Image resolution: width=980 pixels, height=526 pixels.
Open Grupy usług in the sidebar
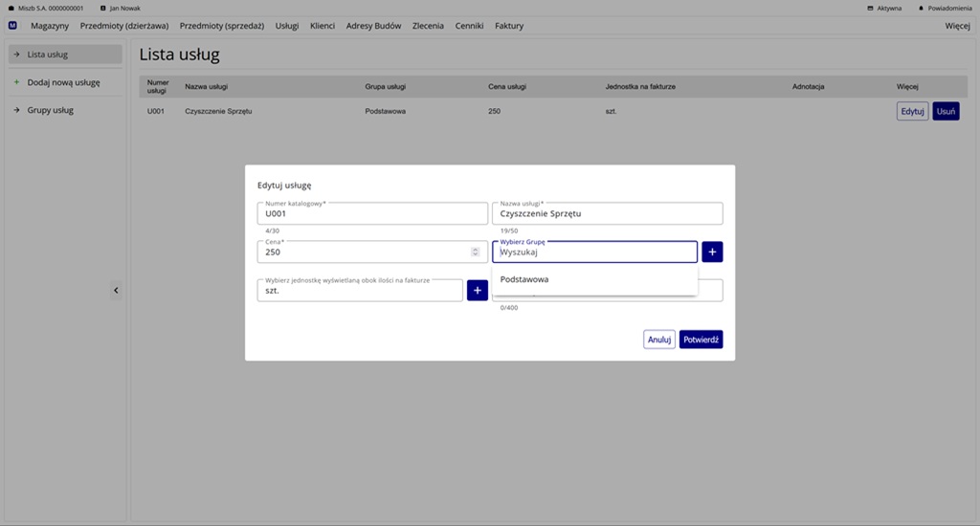tap(50, 110)
